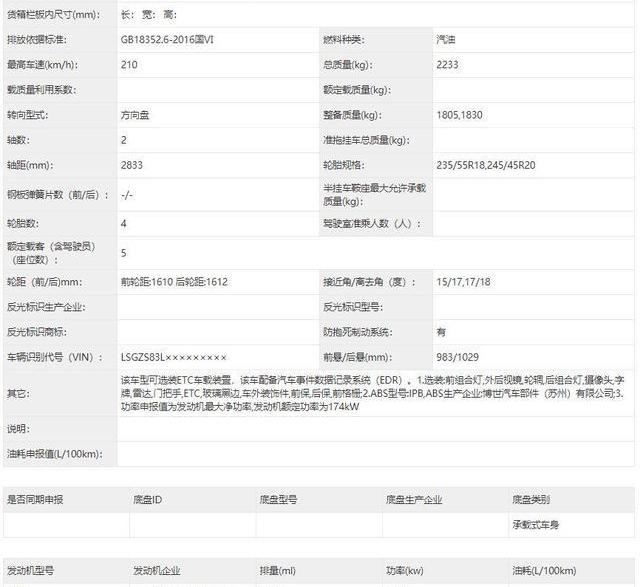Click the empty 说明 value field
This screenshot has height=587, width=640.
tap(375, 428)
